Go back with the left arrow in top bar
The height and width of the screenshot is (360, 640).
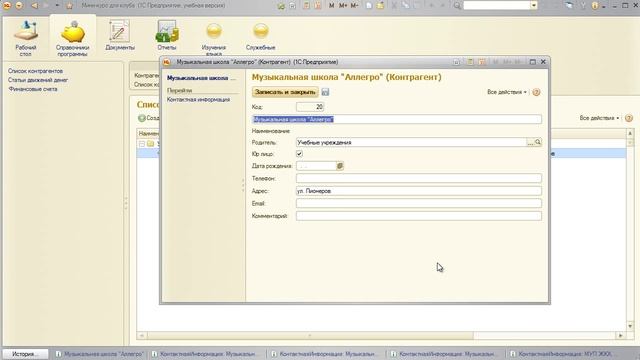(35, 5)
